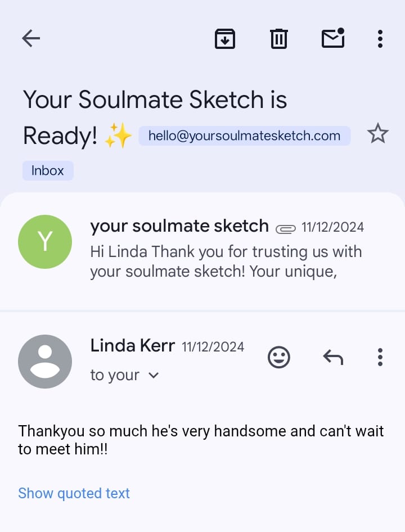Expand the "Hi Linda Thank you" preview snippet
The height and width of the screenshot is (532, 405).
225,262
